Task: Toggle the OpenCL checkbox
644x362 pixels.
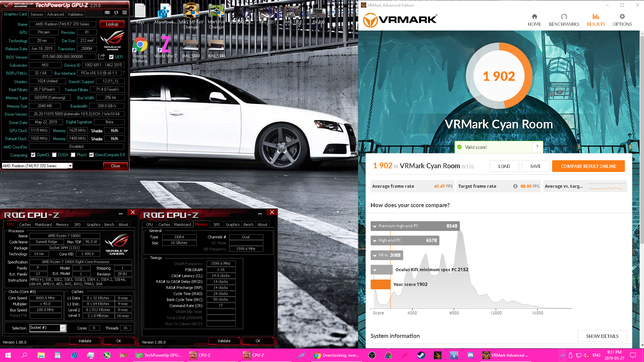Action: [33, 155]
